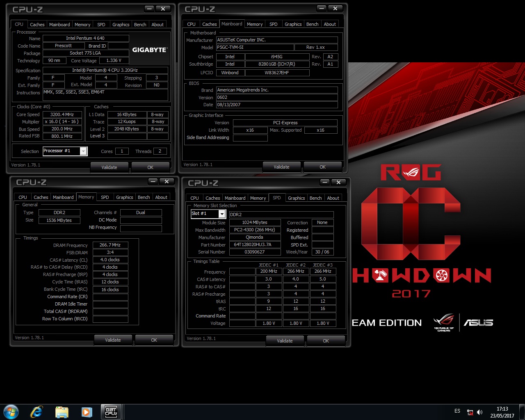
Task: Open Caches tab in SPD window
Action: click(x=213, y=198)
